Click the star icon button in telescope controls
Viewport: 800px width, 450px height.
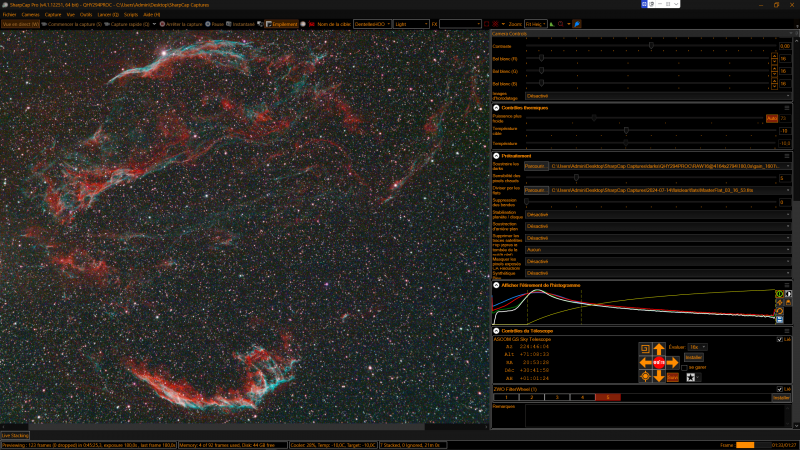point(690,377)
